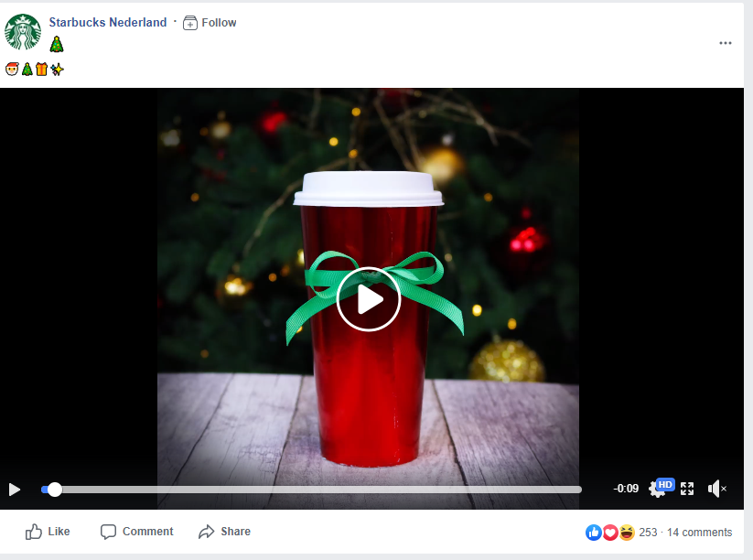Click the large centered play button overlay
The image size is (753, 560).
click(x=369, y=299)
